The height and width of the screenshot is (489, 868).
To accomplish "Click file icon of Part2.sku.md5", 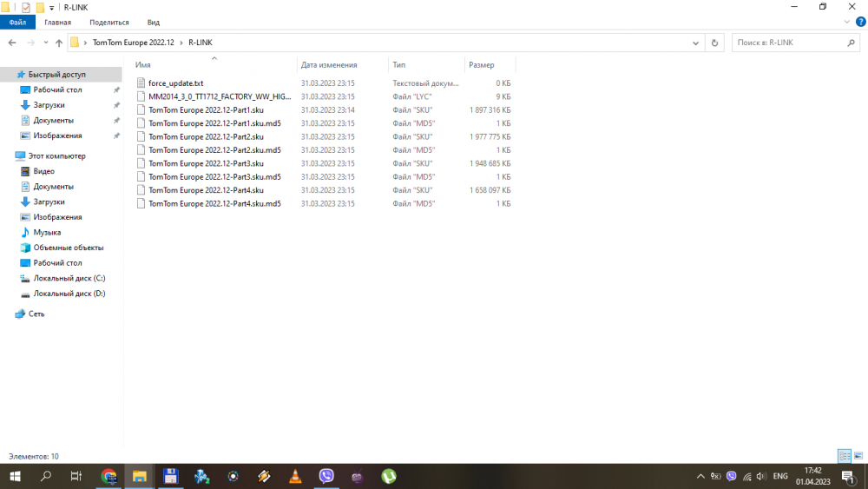I will (141, 150).
